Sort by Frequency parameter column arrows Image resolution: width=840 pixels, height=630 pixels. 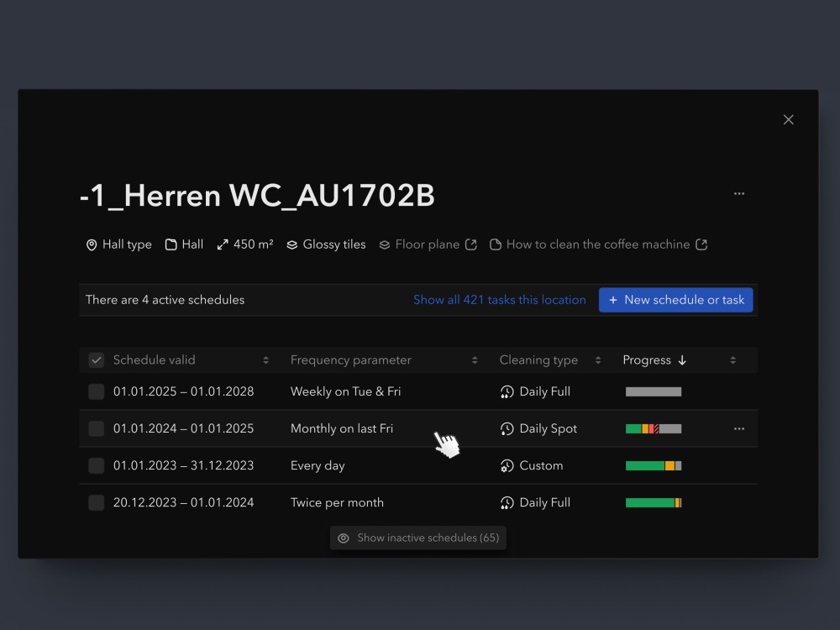tap(475, 360)
